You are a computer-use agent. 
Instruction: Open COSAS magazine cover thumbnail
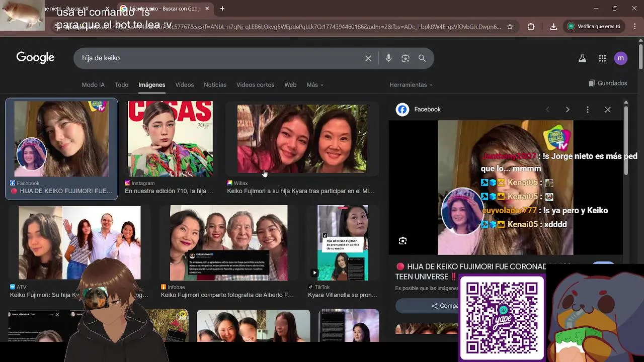[170, 139]
